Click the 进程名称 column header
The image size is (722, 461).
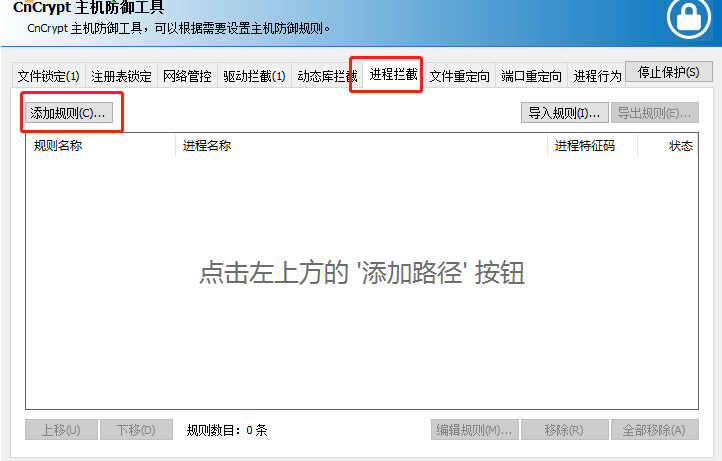click(x=207, y=146)
